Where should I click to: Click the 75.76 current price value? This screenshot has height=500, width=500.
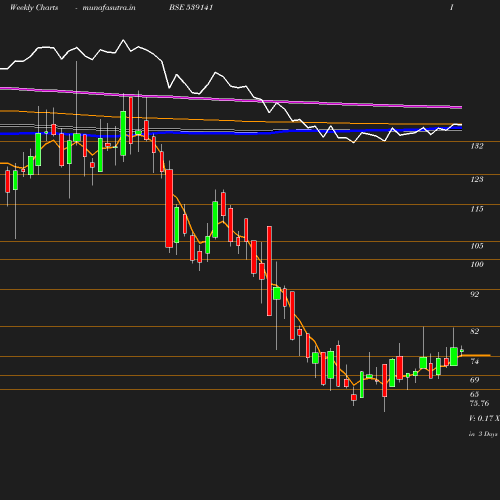pyautogui.click(x=479, y=403)
